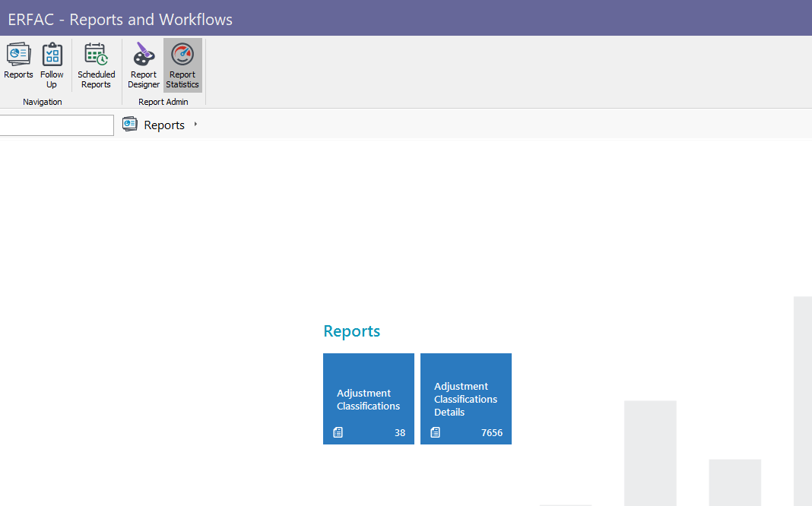Launch the Report Designer
812x506 pixels.
click(144, 65)
